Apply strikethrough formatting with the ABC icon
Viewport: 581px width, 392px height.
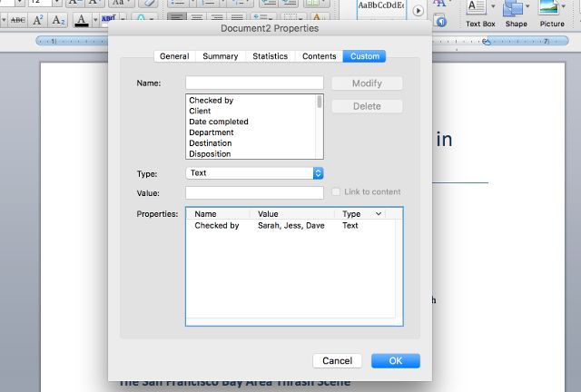18,20
